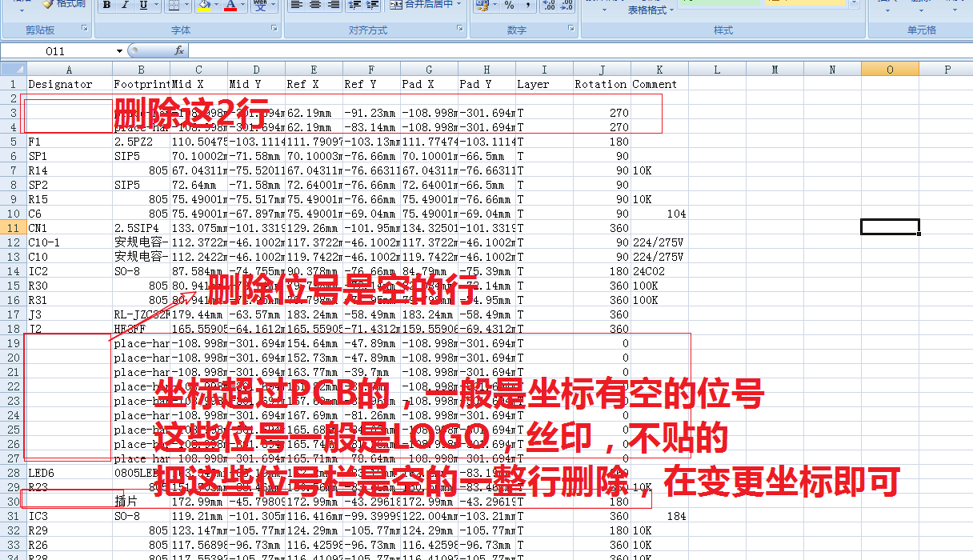
Task: Apply the yellow fill color
Action: pyautogui.click(x=204, y=5)
